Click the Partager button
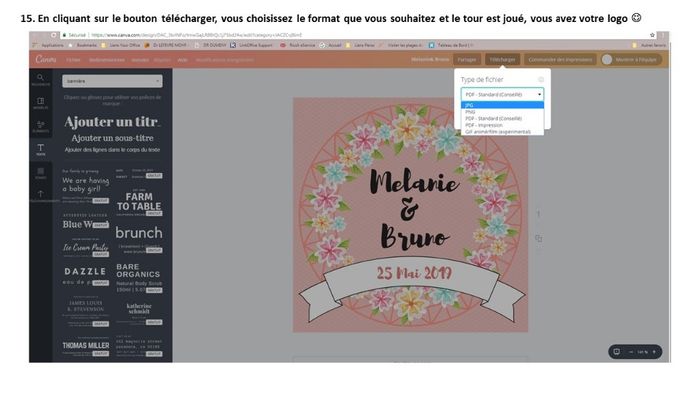The image size is (700, 393). click(467, 59)
